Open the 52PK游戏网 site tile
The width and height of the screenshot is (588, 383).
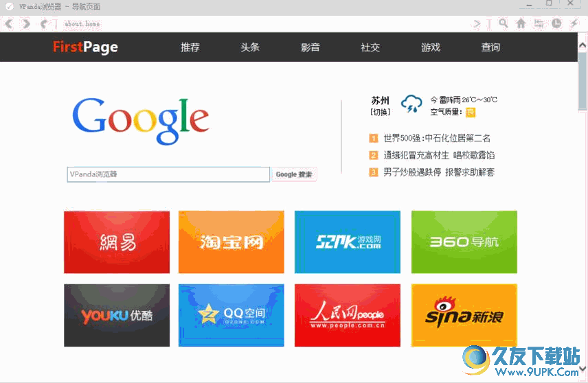click(x=348, y=242)
